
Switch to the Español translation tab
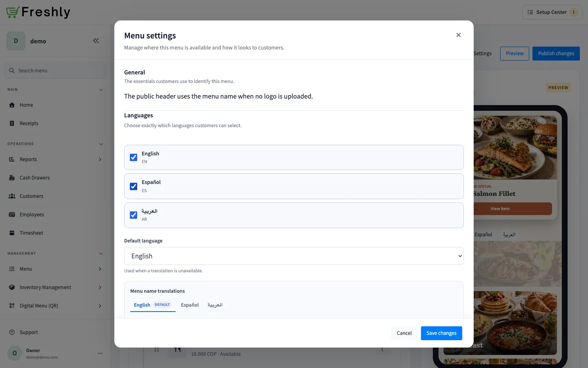click(190, 305)
